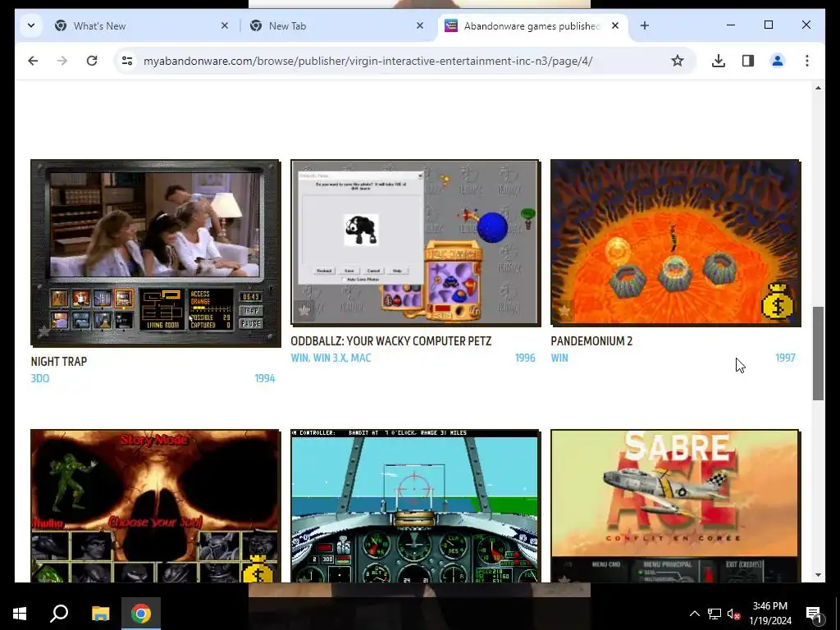
Task: Open Windows taskbar search
Action: pos(59,614)
